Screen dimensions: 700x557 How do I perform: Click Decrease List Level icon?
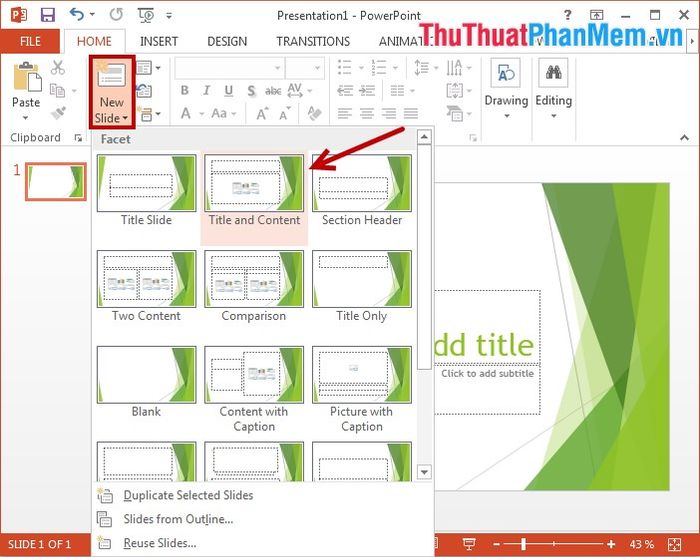click(x=345, y=91)
